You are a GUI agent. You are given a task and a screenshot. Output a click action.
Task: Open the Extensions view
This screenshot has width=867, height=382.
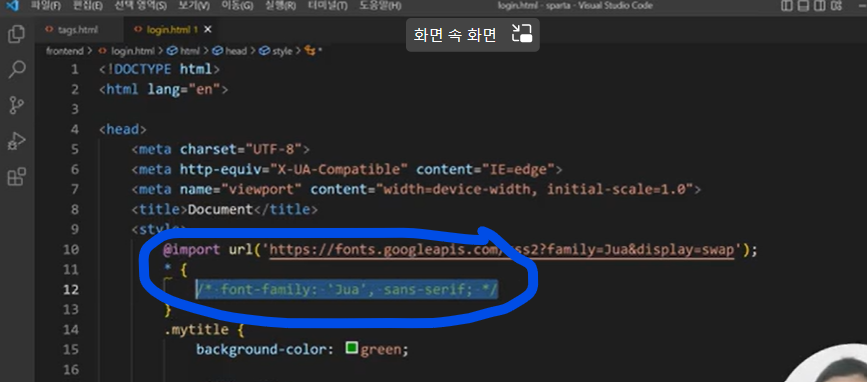coord(17,177)
